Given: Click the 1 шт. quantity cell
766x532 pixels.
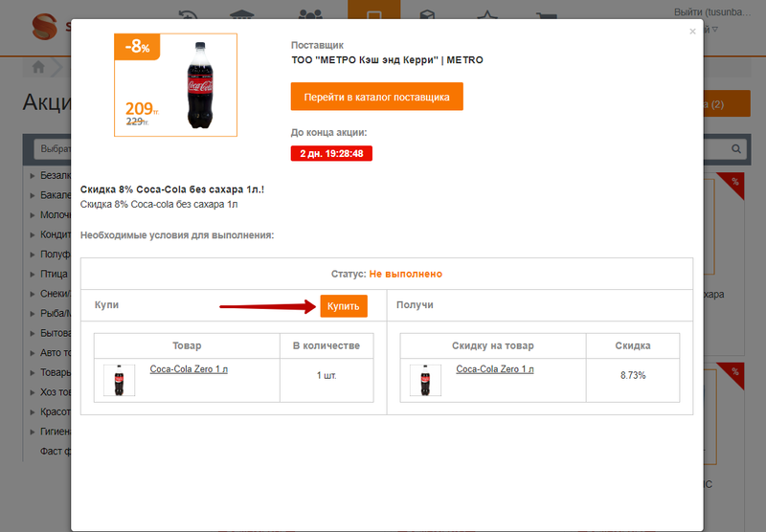Looking at the screenshot, I should pyautogui.click(x=327, y=375).
